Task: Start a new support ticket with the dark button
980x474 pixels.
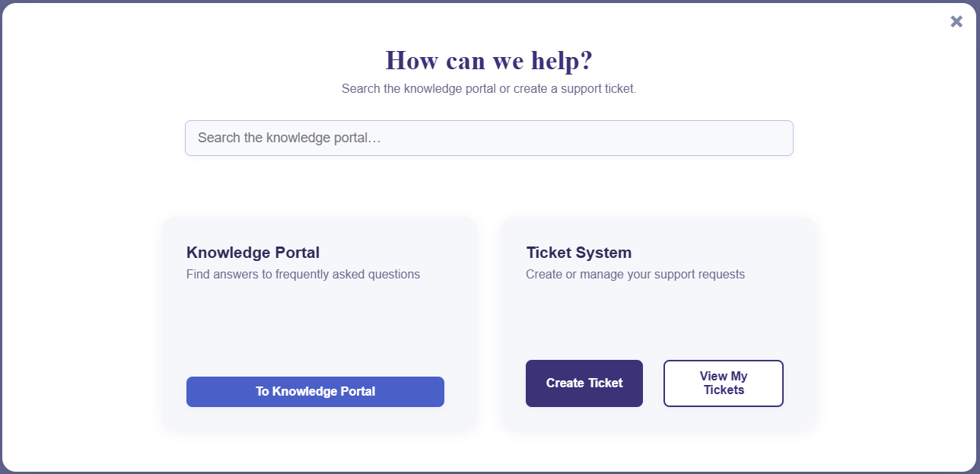Action: [x=584, y=383]
